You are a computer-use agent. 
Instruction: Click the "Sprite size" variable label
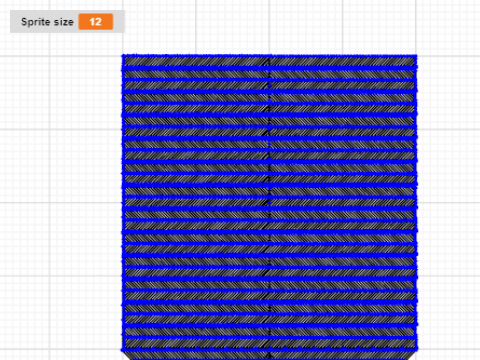pyautogui.click(x=47, y=22)
